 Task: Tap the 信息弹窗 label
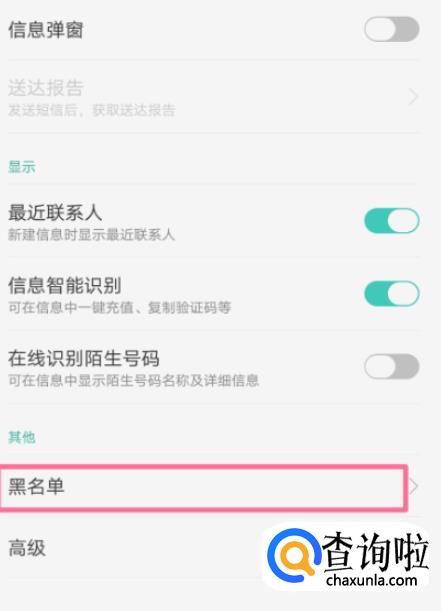coord(46,30)
